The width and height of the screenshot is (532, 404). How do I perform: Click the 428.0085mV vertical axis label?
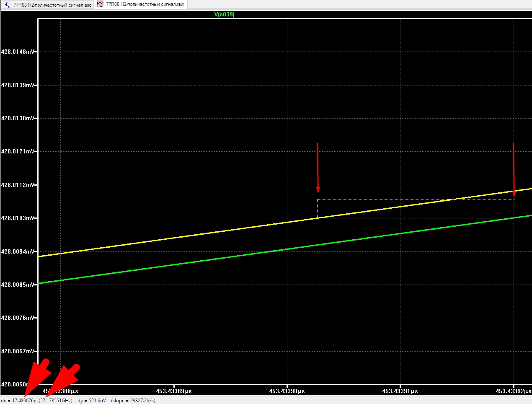click(18, 285)
